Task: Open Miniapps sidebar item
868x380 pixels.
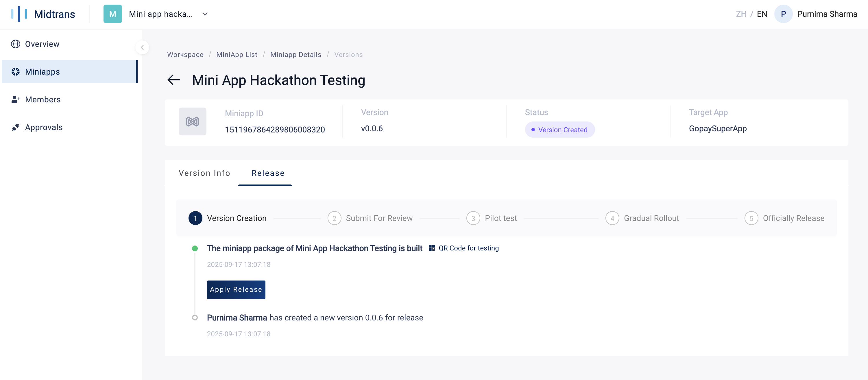Action: (x=69, y=72)
